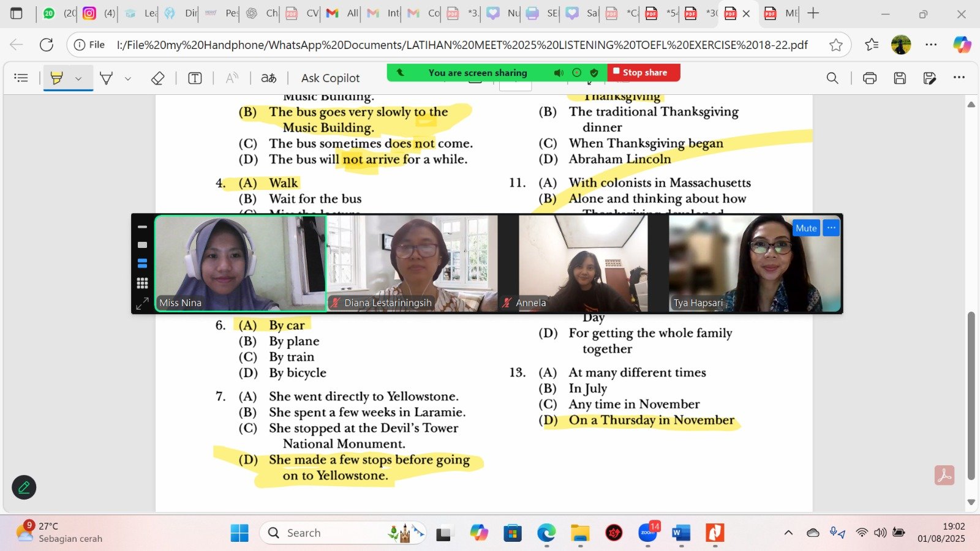Open the PDF table of contents icon
Viewport: 980px width, 551px height.
click(x=21, y=78)
